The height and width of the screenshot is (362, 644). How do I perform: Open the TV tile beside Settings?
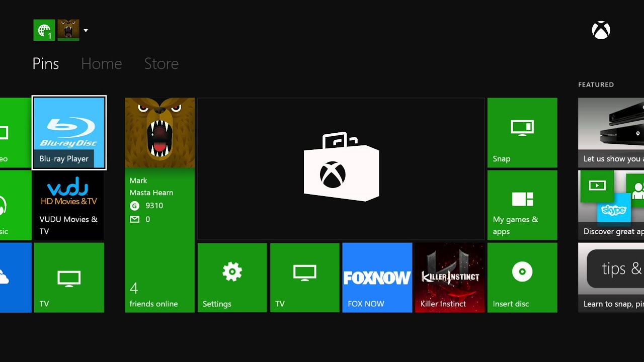[304, 278]
